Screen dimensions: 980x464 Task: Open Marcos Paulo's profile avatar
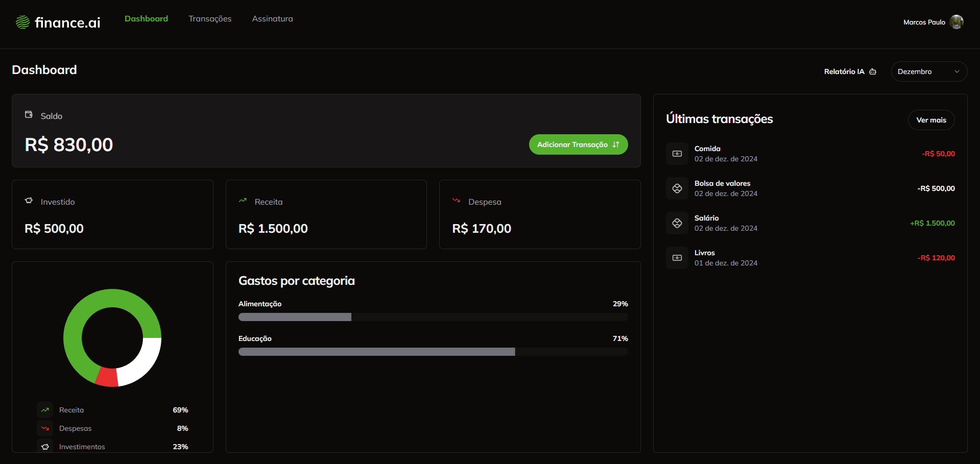[x=957, y=22]
